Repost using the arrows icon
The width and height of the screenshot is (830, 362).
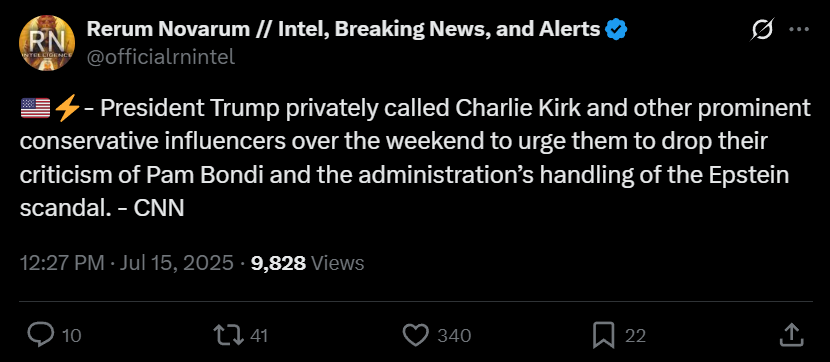tap(228, 335)
